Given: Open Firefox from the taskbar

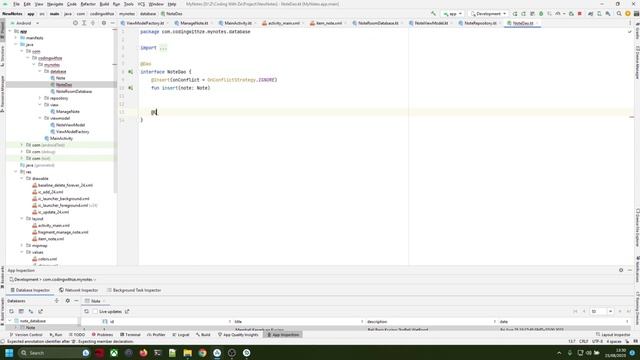Looking at the screenshot, I should click(x=143, y=353).
